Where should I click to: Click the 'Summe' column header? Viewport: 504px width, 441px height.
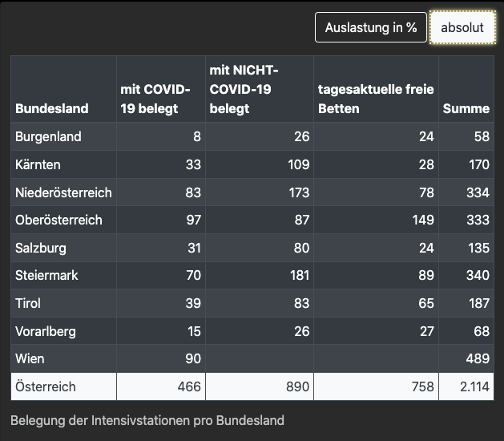pyautogui.click(x=465, y=108)
